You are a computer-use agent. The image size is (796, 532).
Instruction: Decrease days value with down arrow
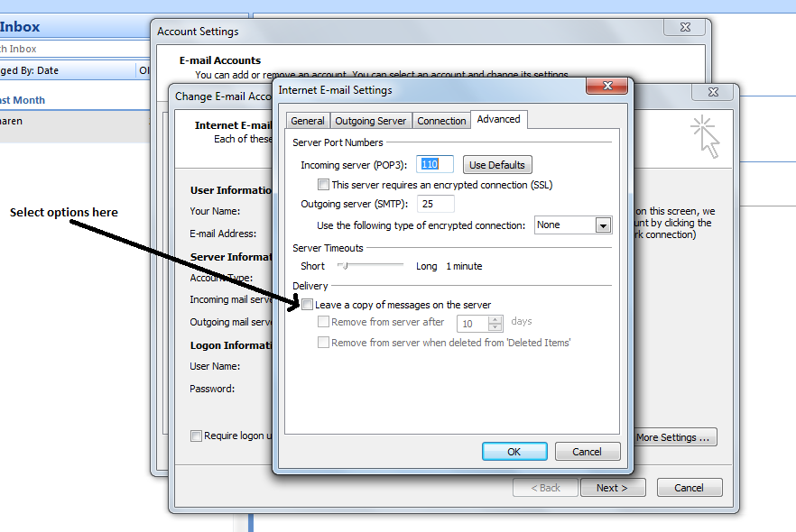tap(495, 327)
